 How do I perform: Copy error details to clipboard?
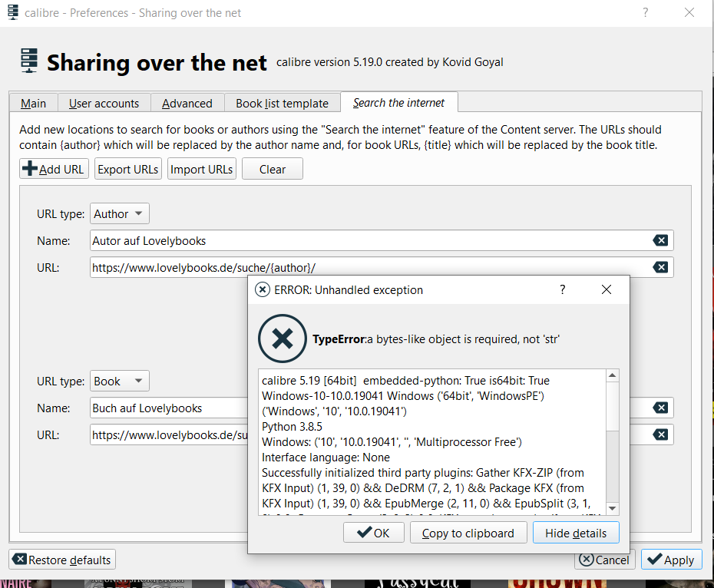coord(468,533)
